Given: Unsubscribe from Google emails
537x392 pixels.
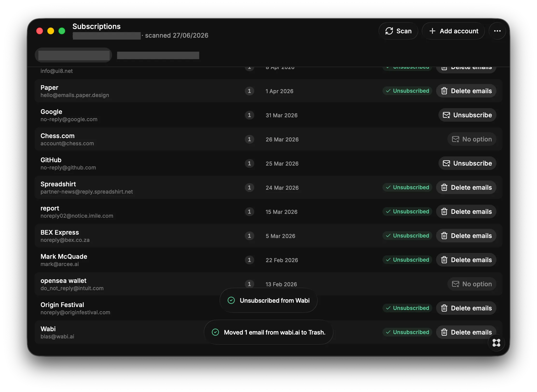Looking at the screenshot, I should (467, 115).
